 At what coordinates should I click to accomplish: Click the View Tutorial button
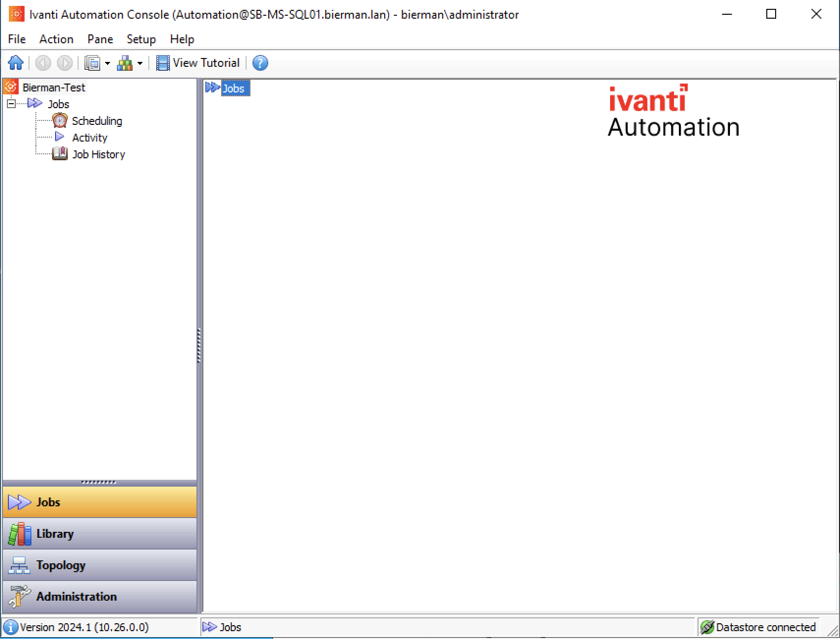198,63
